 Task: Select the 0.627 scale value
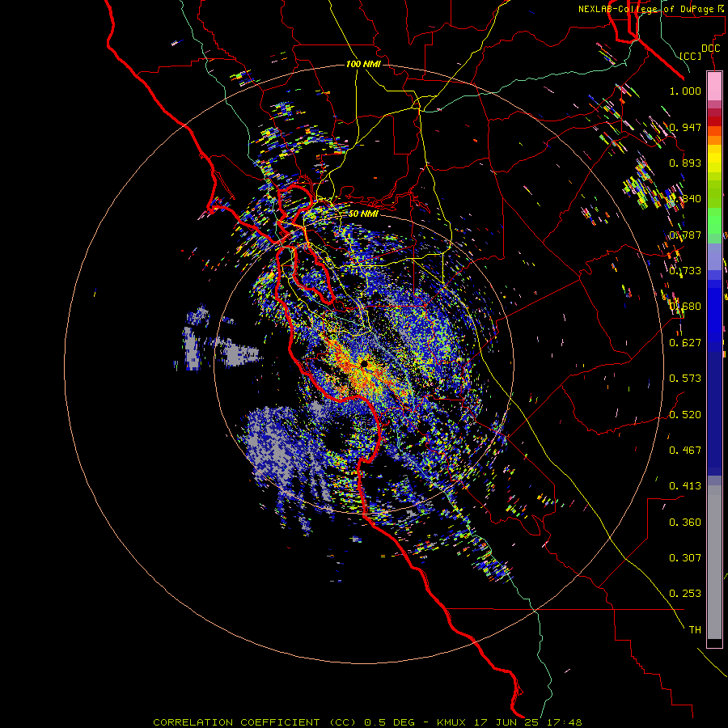point(685,343)
